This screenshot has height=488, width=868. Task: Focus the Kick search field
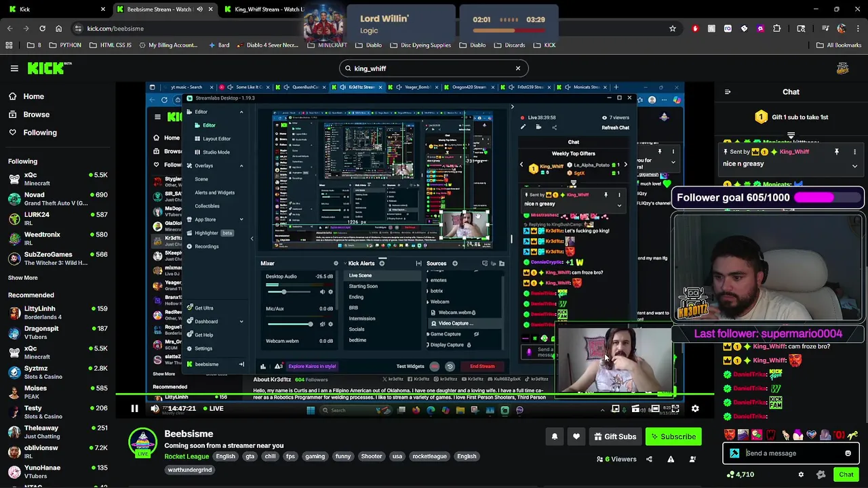[434, 68]
